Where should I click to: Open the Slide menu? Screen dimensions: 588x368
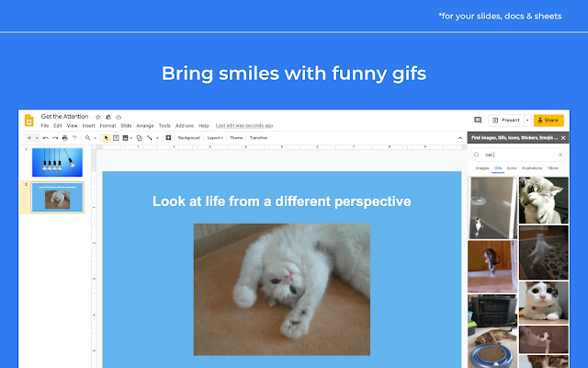[x=126, y=126]
